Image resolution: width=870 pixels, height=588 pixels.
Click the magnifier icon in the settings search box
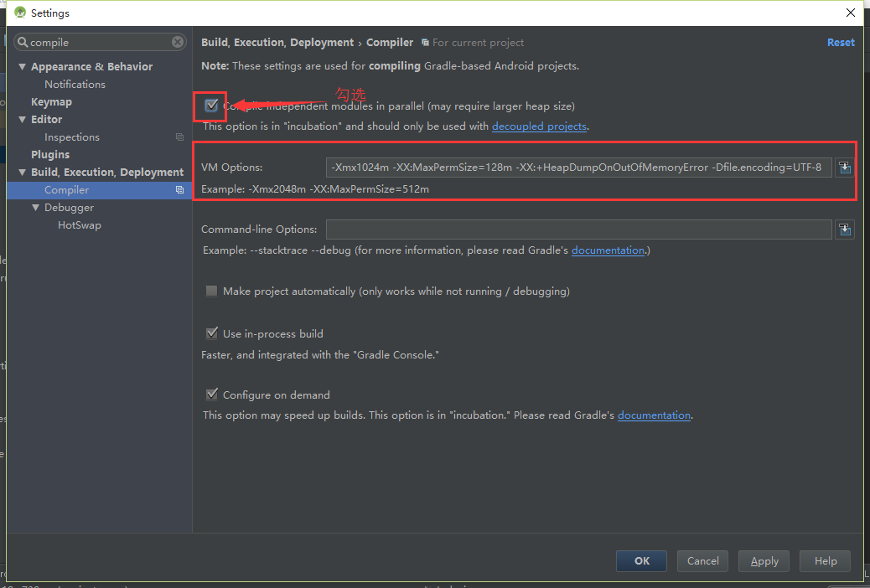pyautogui.click(x=23, y=42)
